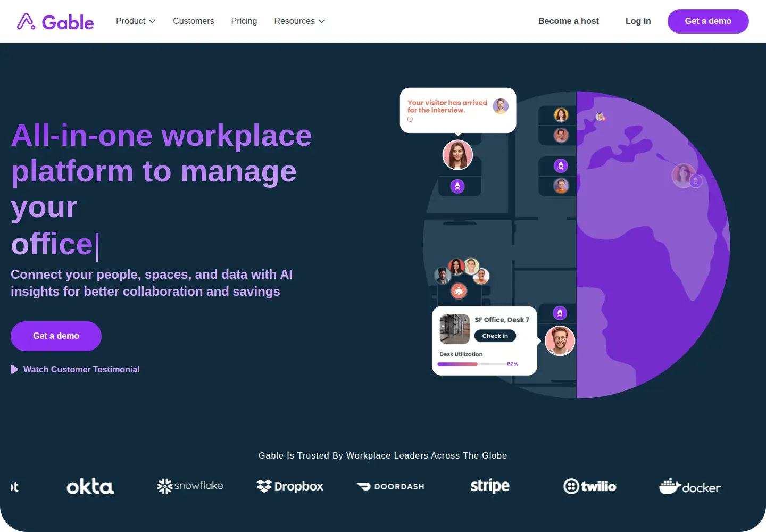Click the Desk Utilization progress bar
This screenshot has height=532, width=766.
(x=471, y=364)
